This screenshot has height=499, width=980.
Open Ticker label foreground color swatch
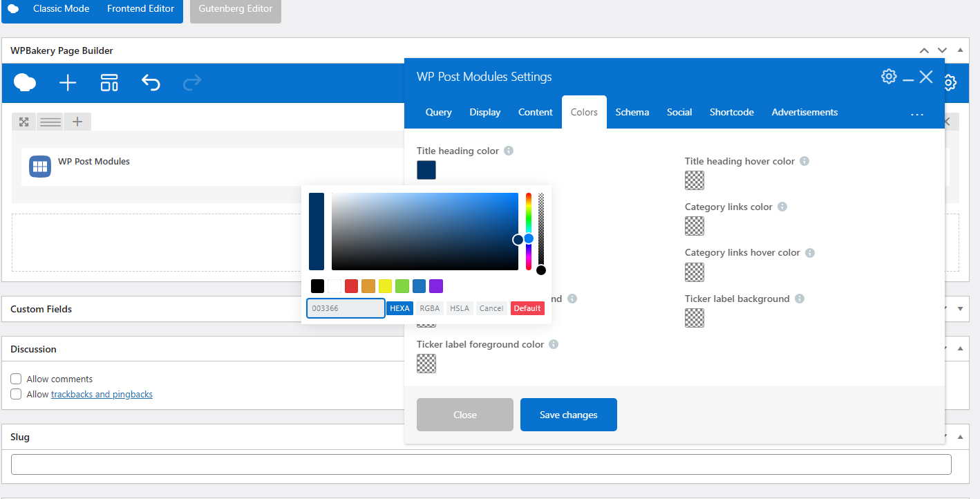coord(426,364)
